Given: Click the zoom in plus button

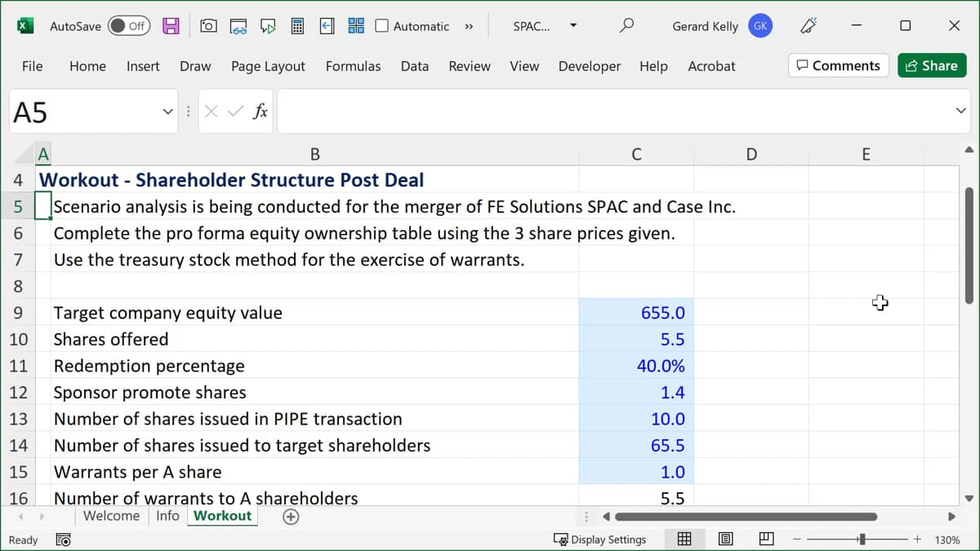Looking at the screenshot, I should pyautogui.click(x=917, y=540).
